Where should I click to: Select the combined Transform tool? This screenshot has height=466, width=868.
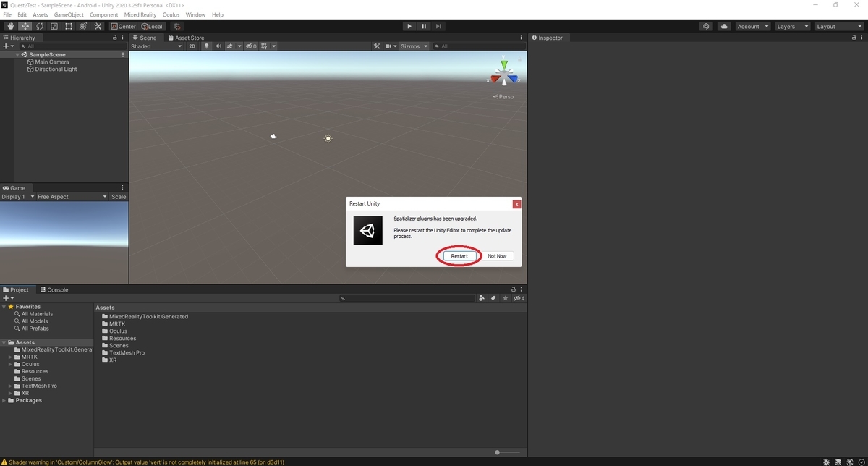pos(82,26)
